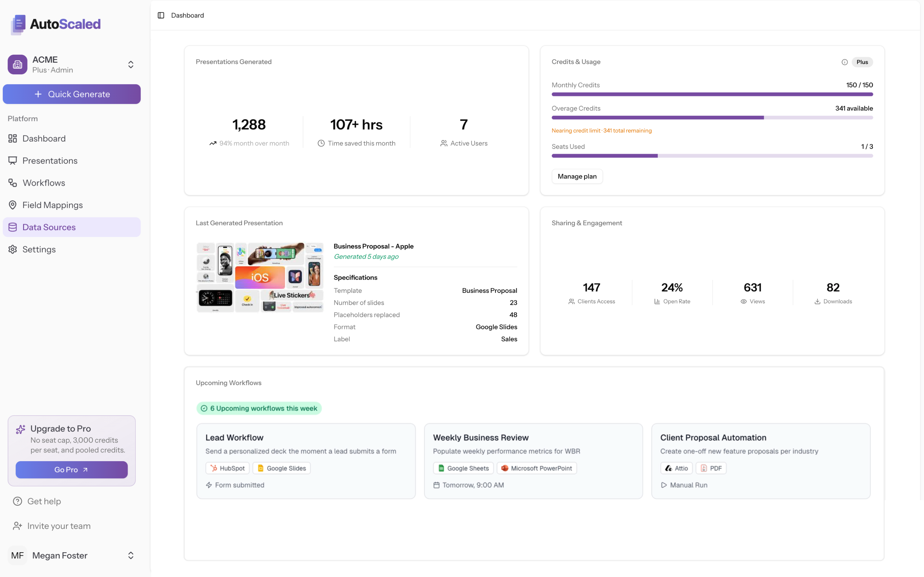This screenshot has height=577, width=924.
Task: Click the clock icon beside Time saved
Action: pos(321,144)
